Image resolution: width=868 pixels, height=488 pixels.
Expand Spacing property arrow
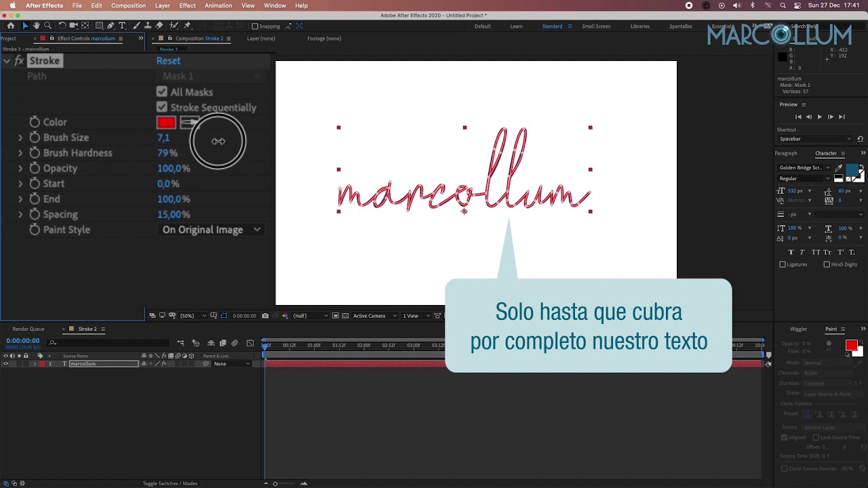(x=20, y=215)
